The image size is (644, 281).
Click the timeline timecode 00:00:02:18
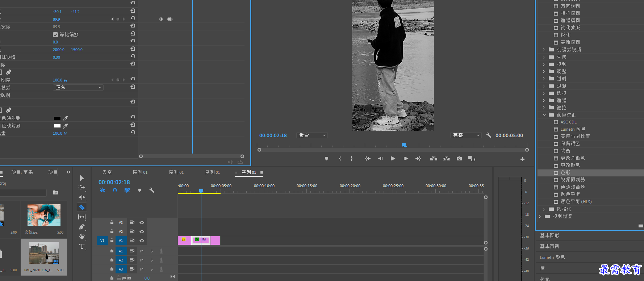[114, 182]
